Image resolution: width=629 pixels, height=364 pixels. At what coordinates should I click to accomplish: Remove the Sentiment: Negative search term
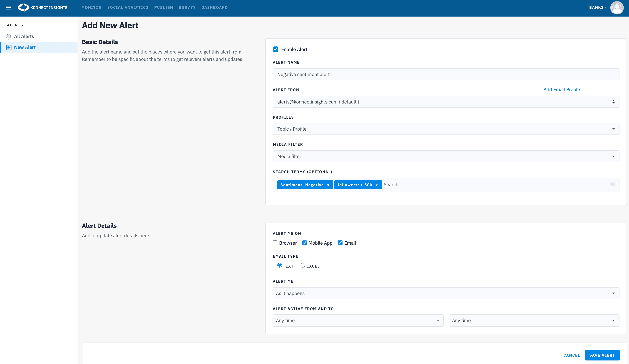click(328, 185)
